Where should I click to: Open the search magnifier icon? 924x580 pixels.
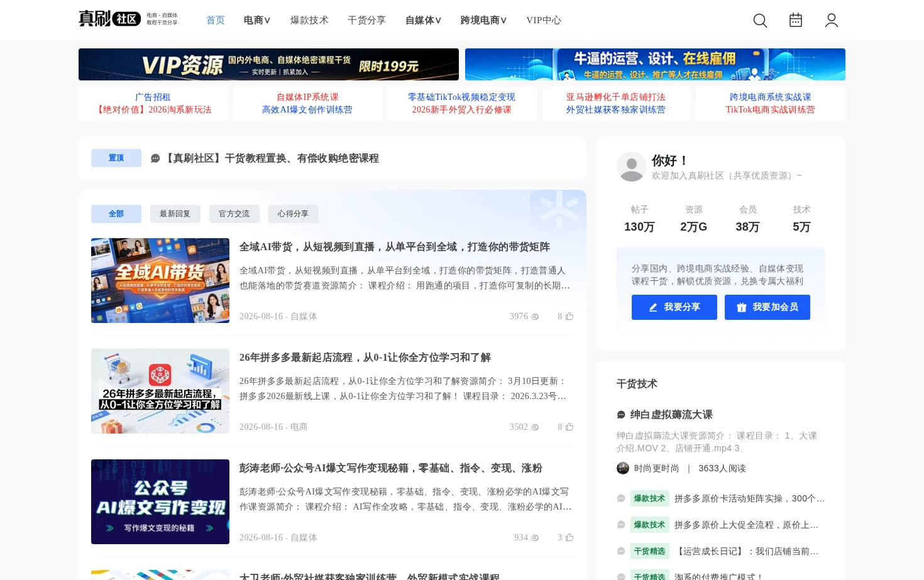point(760,21)
